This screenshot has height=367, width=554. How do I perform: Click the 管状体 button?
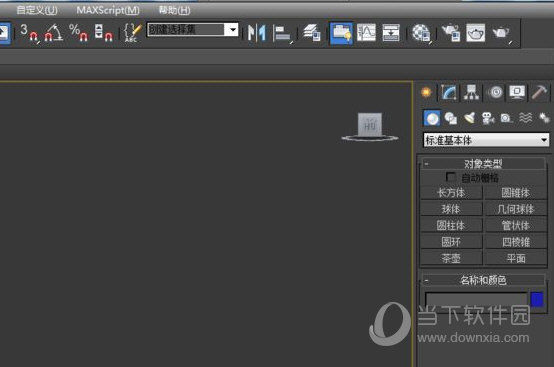(x=515, y=225)
